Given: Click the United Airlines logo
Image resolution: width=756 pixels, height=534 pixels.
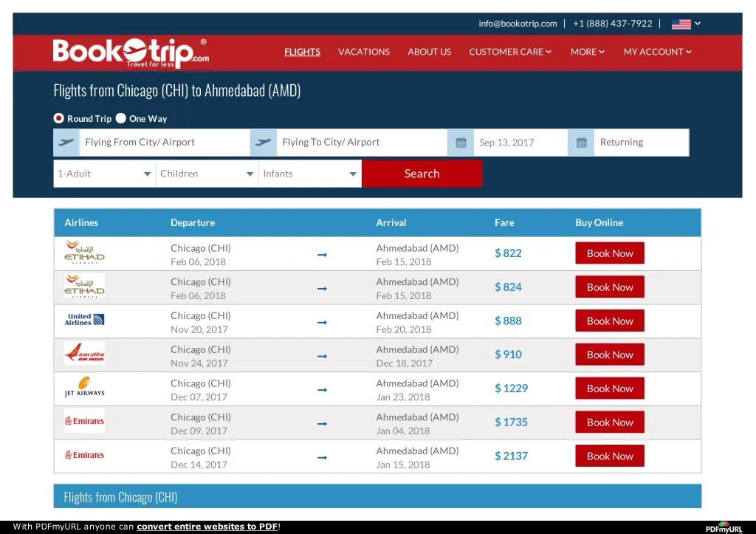Looking at the screenshot, I should coord(84,319).
